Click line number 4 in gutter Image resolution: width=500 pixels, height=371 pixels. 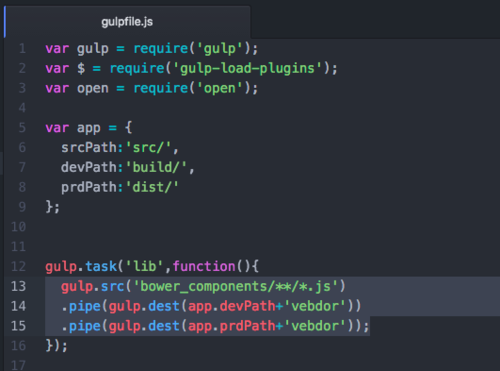22,108
